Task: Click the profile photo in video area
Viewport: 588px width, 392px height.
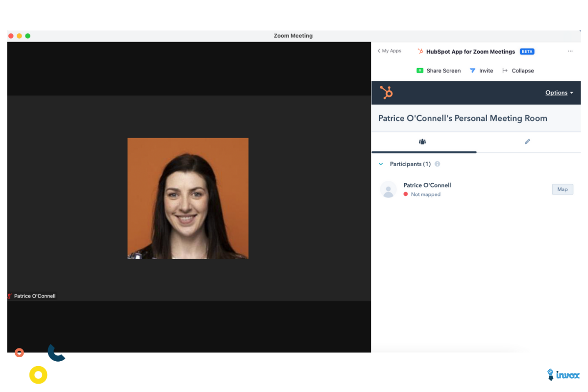Action: point(188,198)
